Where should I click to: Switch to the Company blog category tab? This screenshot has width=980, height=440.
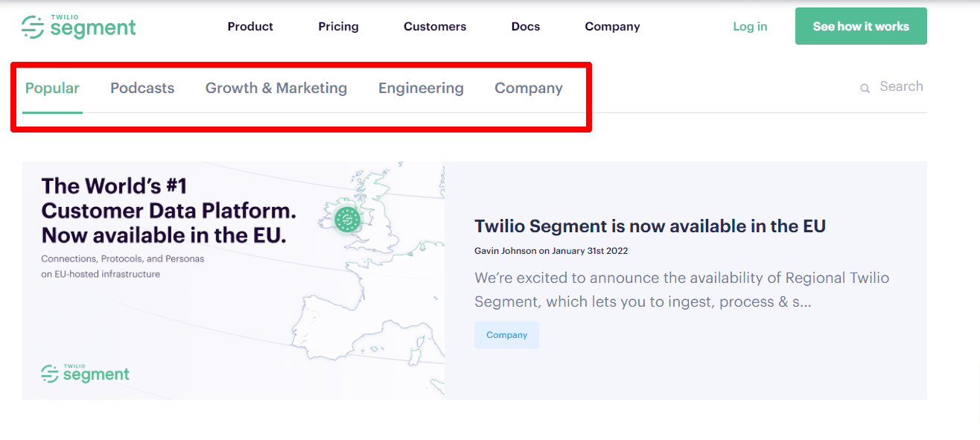click(529, 88)
